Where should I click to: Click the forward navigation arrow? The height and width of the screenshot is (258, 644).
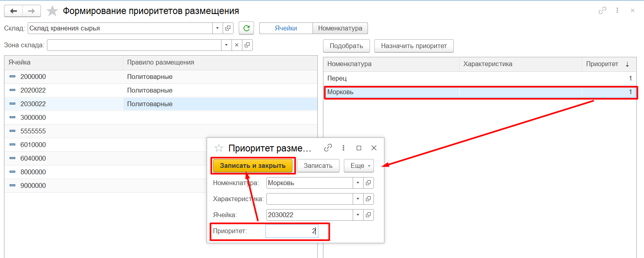[x=31, y=11]
